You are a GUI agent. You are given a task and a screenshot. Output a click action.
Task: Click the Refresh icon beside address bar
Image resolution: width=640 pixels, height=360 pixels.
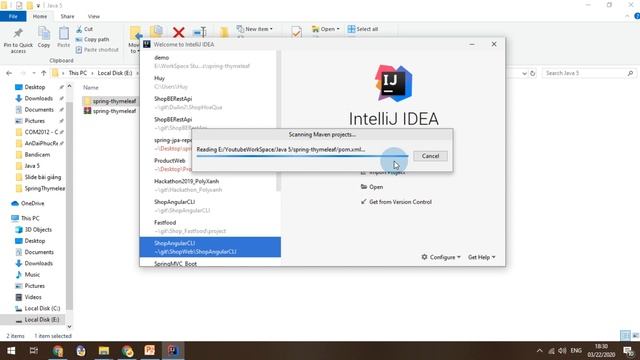point(533,73)
